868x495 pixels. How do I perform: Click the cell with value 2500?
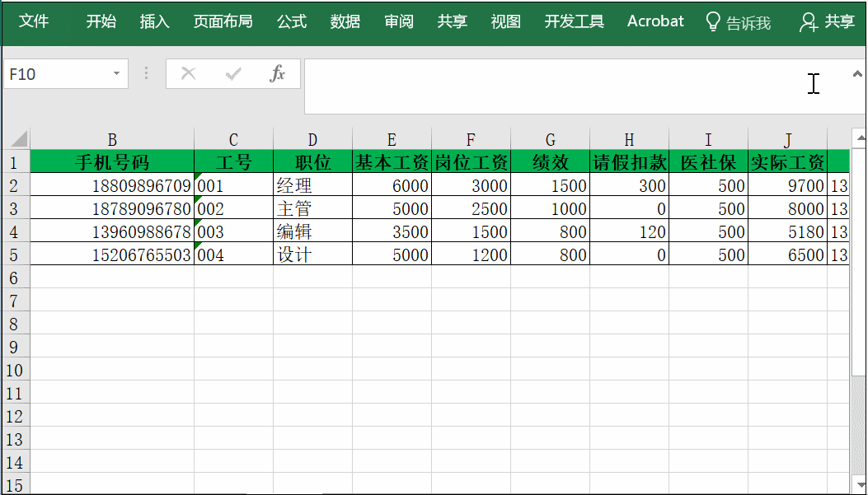(x=471, y=208)
